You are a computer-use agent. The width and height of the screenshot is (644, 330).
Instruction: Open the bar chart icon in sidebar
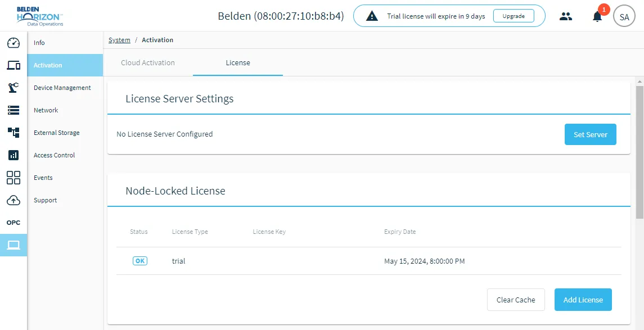13,155
